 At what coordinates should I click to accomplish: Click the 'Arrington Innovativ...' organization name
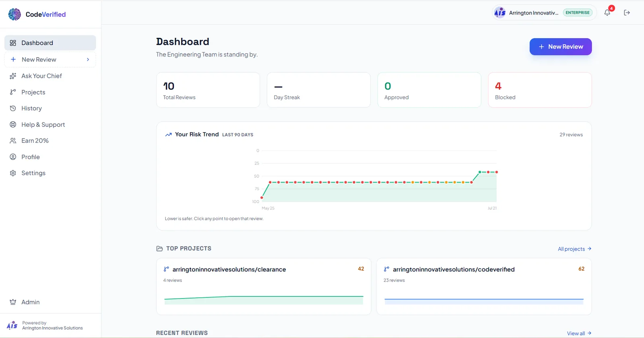(534, 13)
